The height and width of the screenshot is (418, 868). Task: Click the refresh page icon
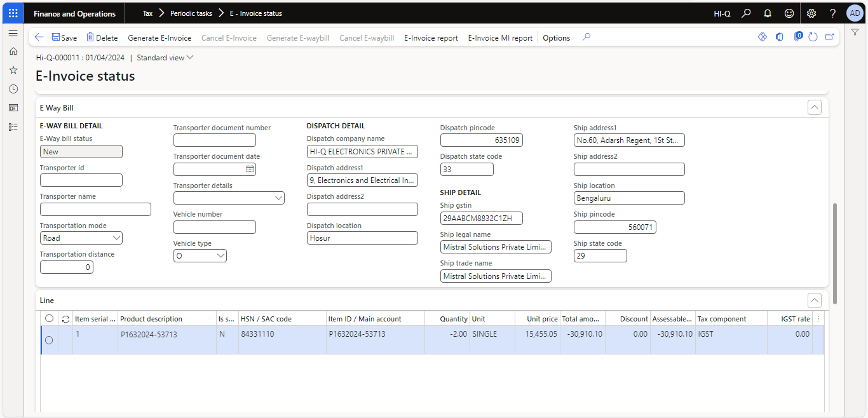pos(813,37)
